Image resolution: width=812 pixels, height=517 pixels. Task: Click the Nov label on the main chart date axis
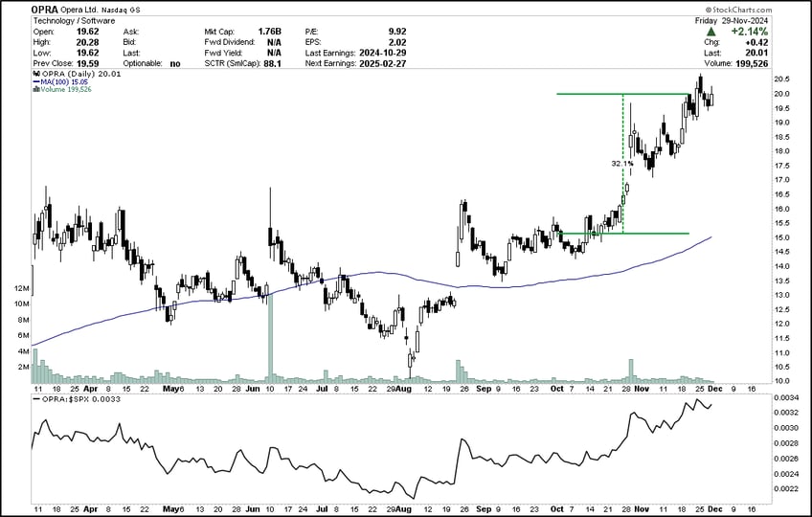[642, 389]
